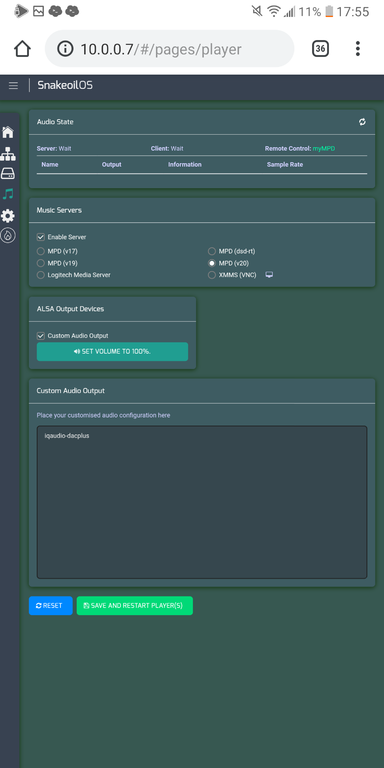Click the monitor icon beside XMMS (VNC)

pyautogui.click(x=269, y=275)
